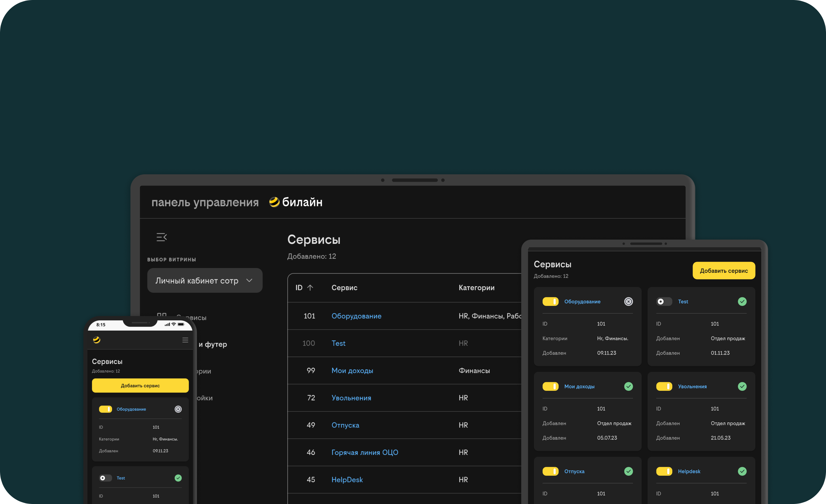Click the Beeline logo in laptop header
826x504 pixels.
click(296, 202)
